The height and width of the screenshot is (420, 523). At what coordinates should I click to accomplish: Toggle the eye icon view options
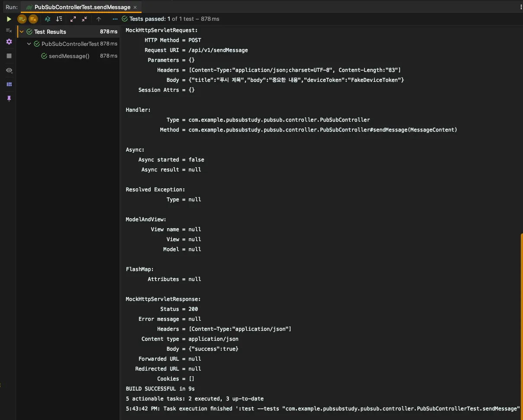[9, 70]
